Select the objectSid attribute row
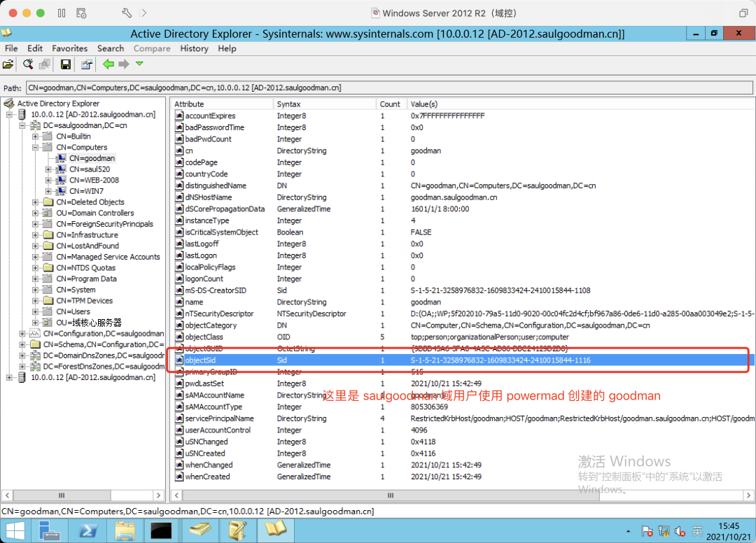 (463, 360)
